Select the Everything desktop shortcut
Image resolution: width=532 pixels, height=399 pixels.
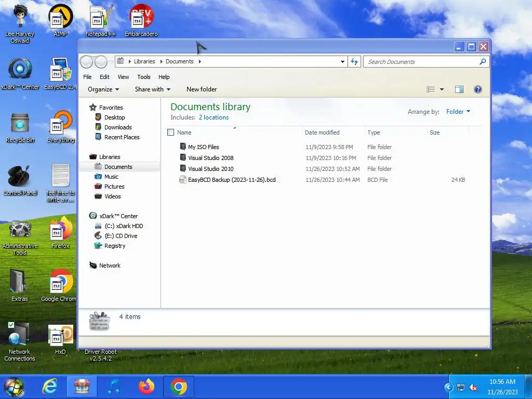point(60,127)
